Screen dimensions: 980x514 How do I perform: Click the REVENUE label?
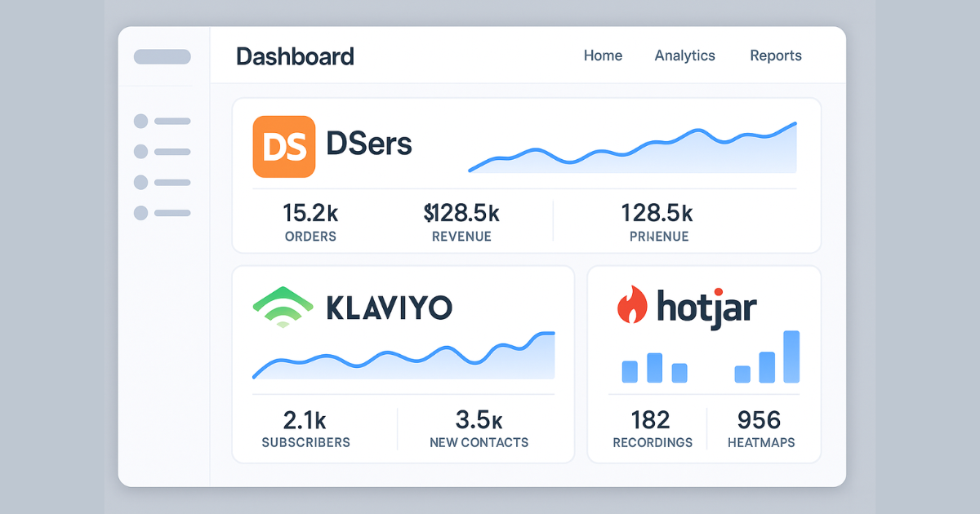(461, 237)
